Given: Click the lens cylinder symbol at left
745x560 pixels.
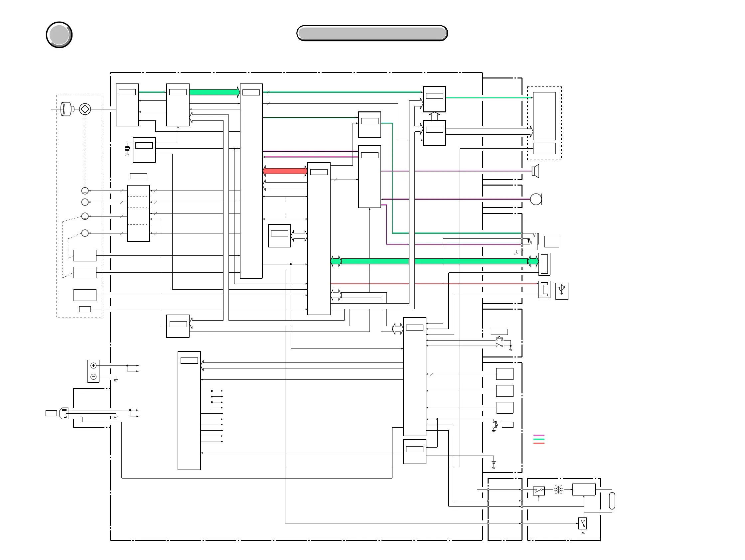Looking at the screenshot, I should coord(67,109).
